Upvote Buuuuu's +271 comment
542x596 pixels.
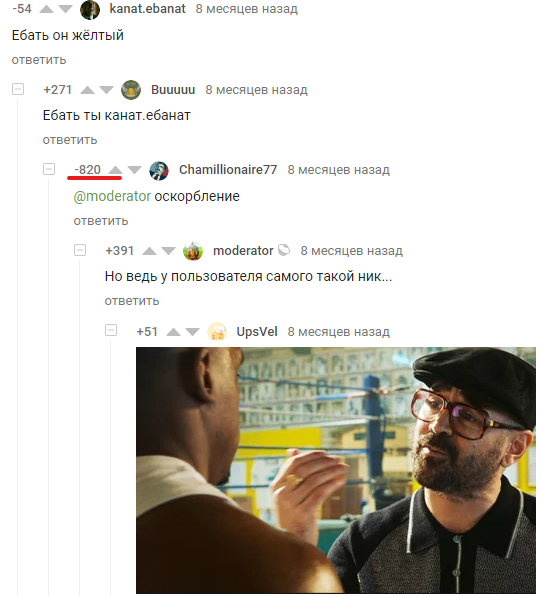pos(87,90)
